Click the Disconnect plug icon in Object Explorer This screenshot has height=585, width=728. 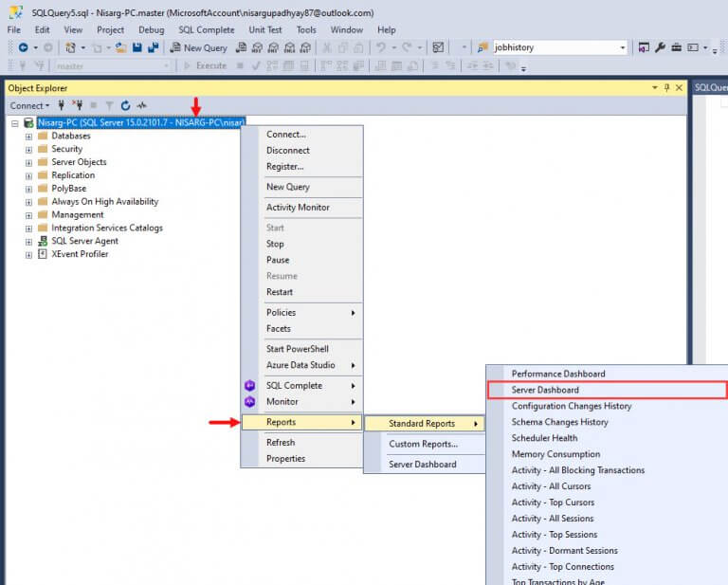coord(77,106)
